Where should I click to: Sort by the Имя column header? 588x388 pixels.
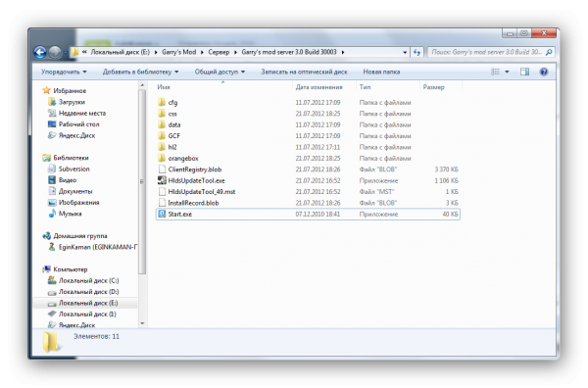[x=223, y=87]
